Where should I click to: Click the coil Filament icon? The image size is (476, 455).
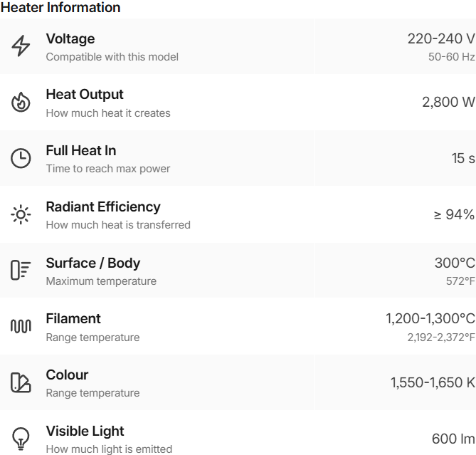coord(21,326)
